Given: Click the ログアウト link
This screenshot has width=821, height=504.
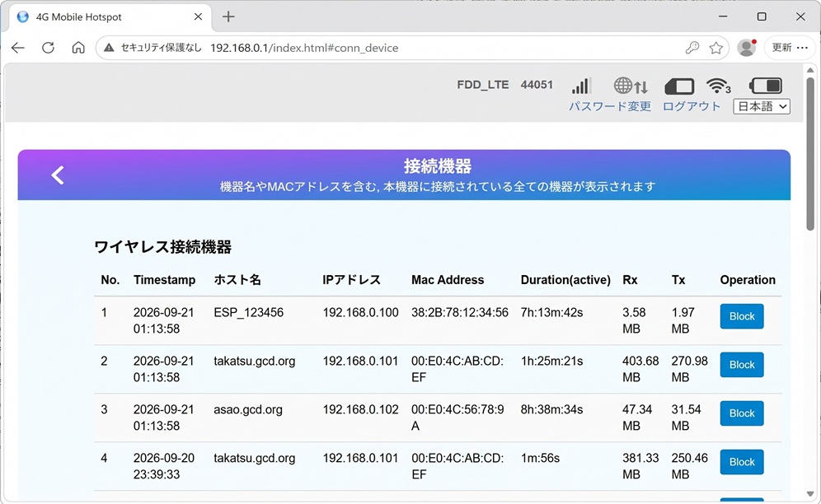Looking at the screenshot, I should [x=692, y=106].
